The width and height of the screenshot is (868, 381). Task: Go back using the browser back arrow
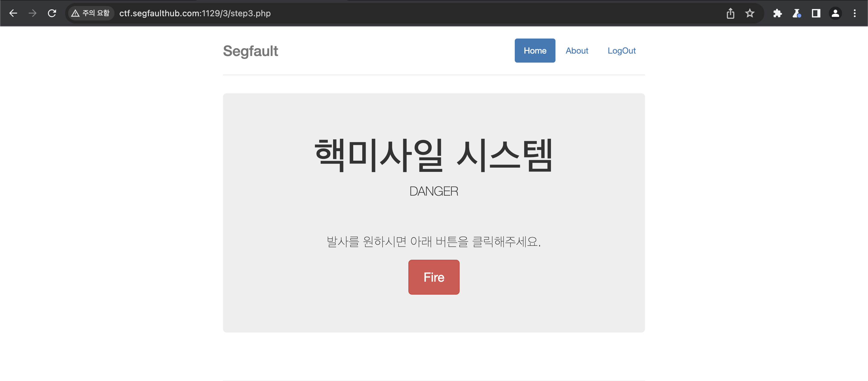(13, 13)
